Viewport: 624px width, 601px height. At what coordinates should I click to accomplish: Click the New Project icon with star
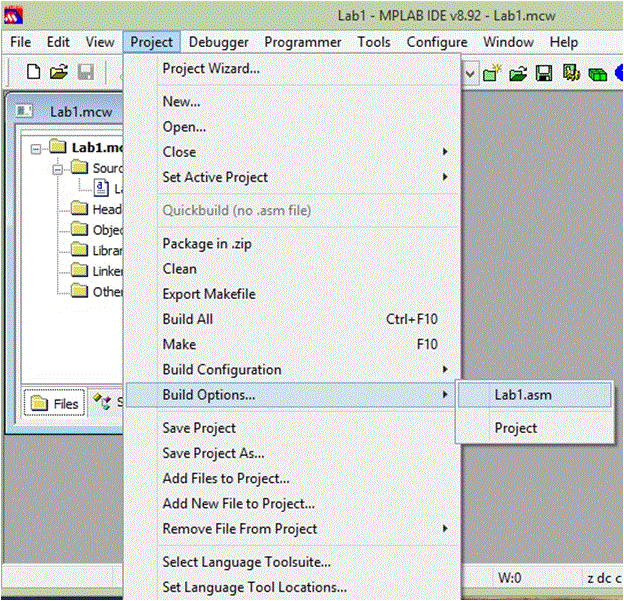492,73
